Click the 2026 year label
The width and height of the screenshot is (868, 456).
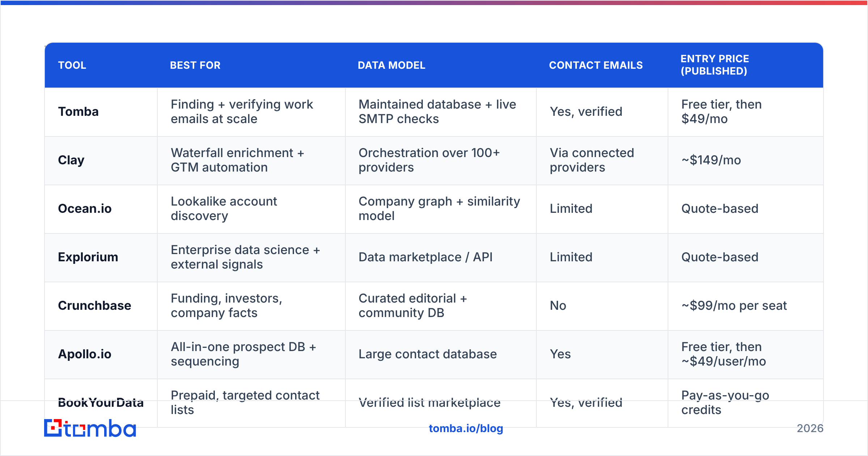coord(810,428)
